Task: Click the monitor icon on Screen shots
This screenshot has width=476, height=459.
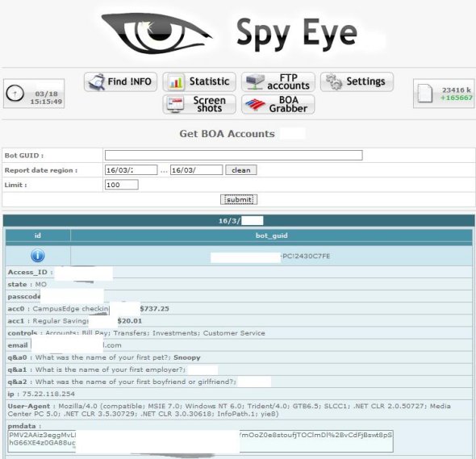Action: [175, 105]
